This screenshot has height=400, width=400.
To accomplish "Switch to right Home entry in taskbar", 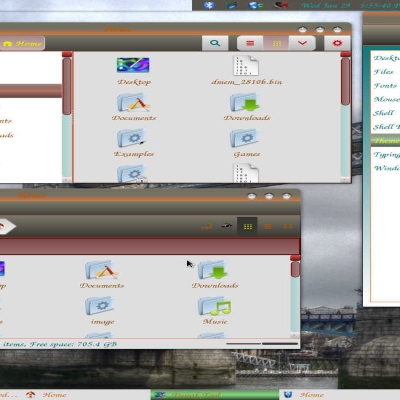I will pyautogui.click(x=340, y=395).
